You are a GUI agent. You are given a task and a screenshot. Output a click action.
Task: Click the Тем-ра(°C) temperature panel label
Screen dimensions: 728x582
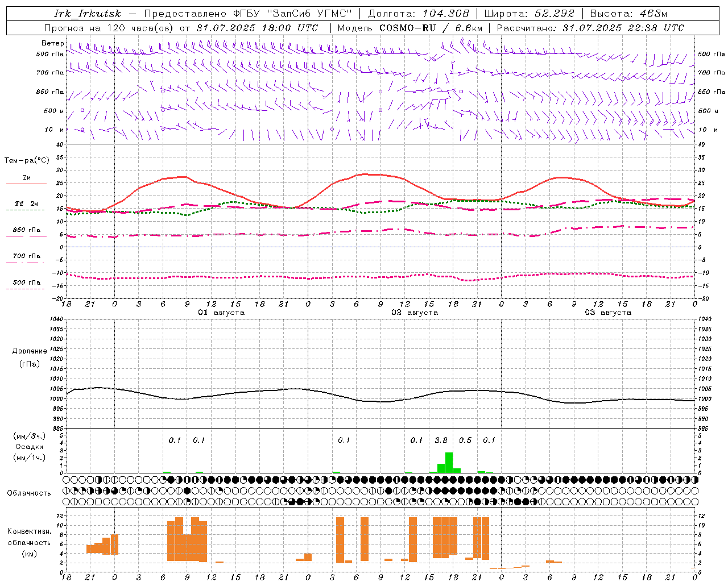(x=27, y=161)
